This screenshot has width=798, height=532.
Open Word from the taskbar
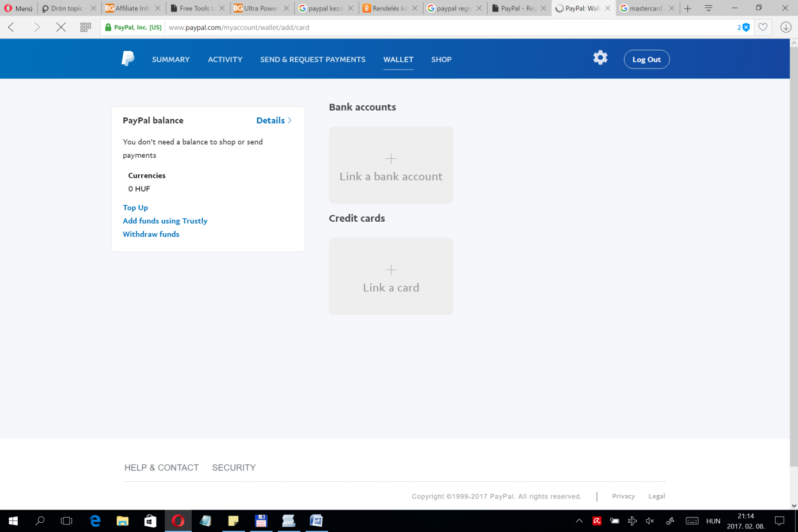click(x=316, y=520)
